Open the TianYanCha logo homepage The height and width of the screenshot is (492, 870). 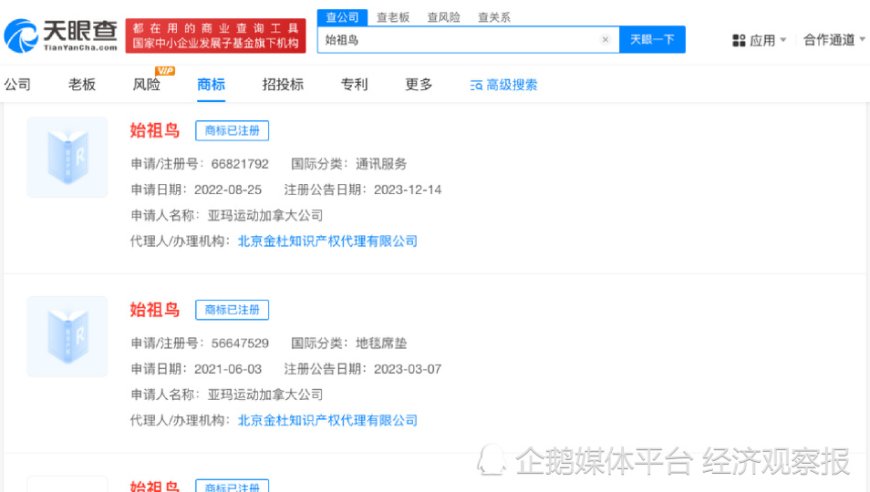(x=61, y=35)
